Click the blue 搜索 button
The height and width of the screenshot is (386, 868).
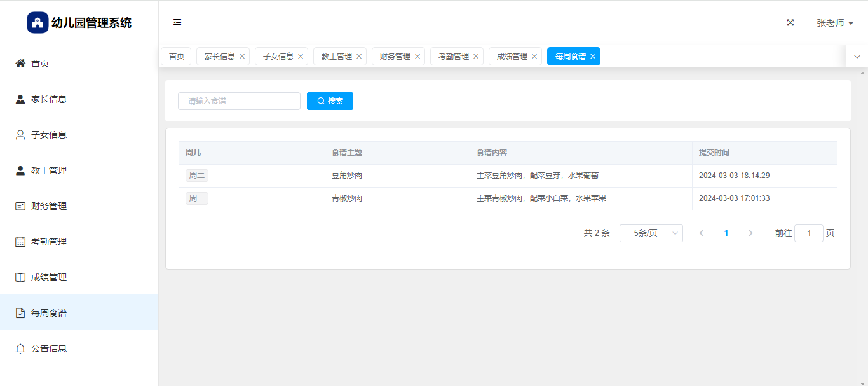click(x=330, y=101)
